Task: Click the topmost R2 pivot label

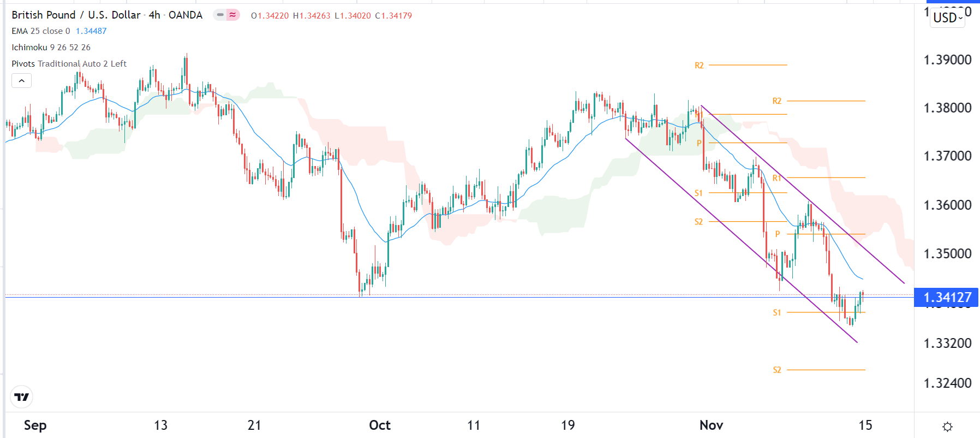Action: (699, 66)
